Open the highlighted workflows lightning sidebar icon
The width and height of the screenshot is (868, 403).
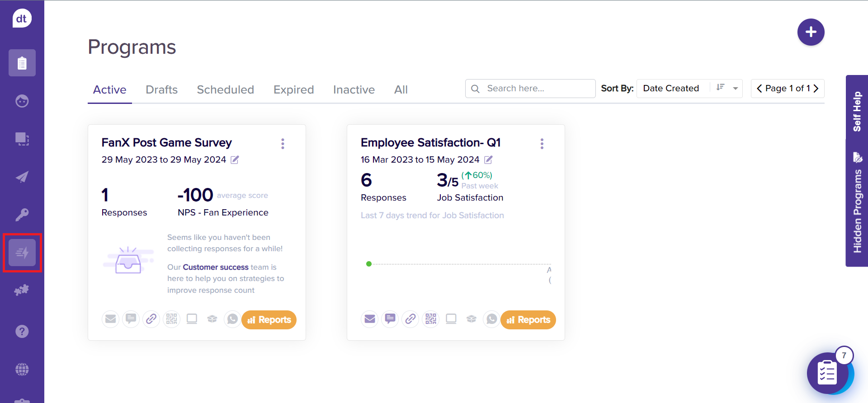tap(22, 253)
